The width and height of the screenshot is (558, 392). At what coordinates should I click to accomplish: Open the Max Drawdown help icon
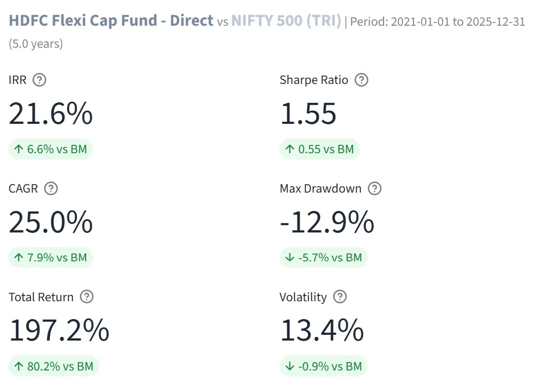pyautogui.click(x=374, y=188)
